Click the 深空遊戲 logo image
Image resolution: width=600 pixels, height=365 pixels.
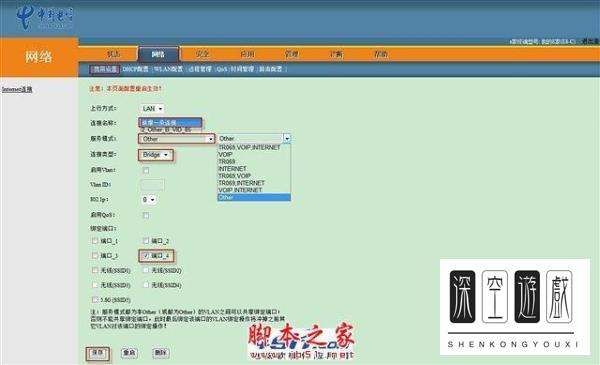point(514,307)
